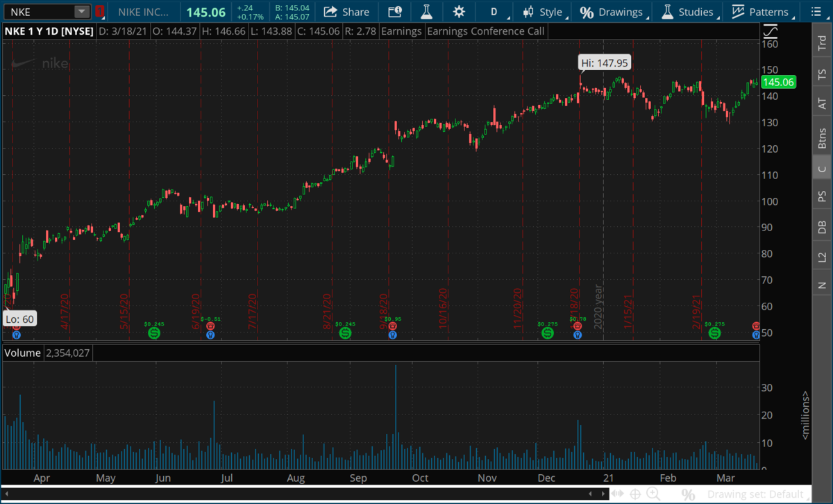Click the Volume study label
The width and height of the screenshot is (833, 504).
coord(23,353)
